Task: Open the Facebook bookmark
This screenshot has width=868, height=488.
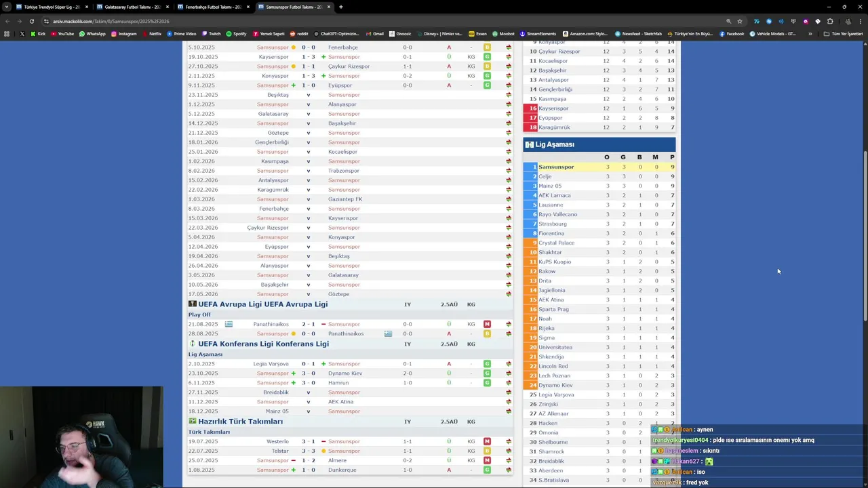Action: 732,34
